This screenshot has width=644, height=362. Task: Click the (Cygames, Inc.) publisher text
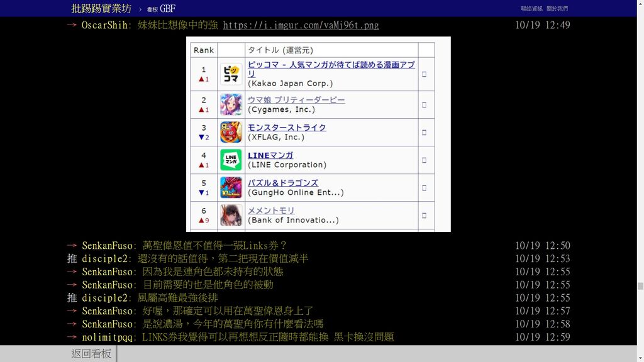[281, 109]
